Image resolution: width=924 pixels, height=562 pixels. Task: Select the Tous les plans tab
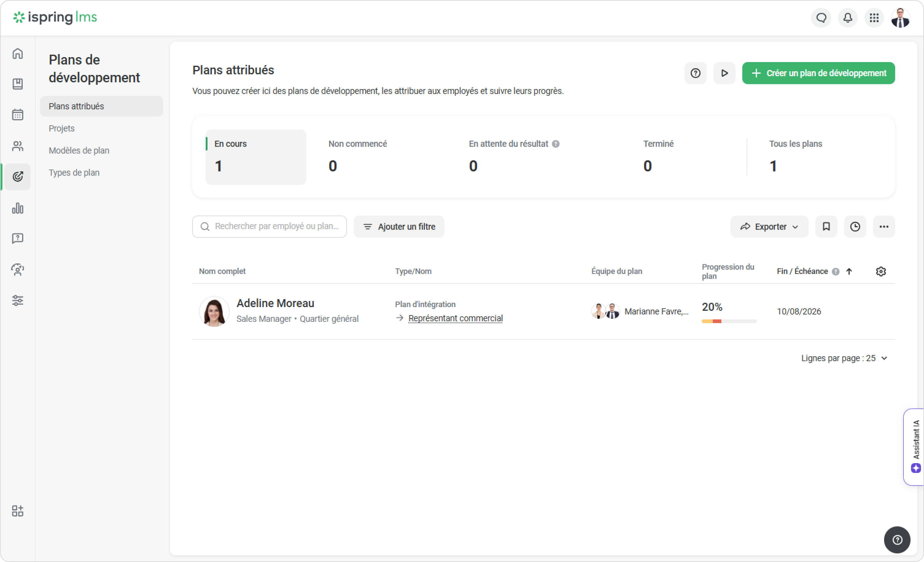[x=796, y=157]
